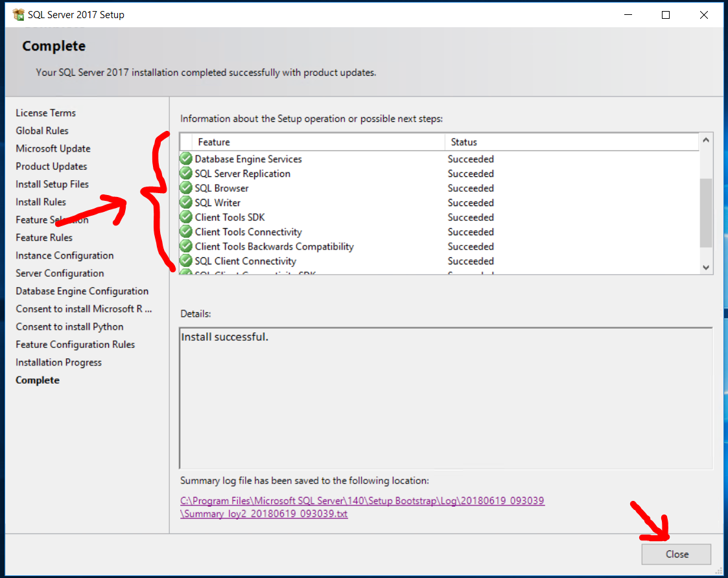Click the feature list scrollbar thumb
This screenshot has height=578, width=728.
click(x=706, y=213)
